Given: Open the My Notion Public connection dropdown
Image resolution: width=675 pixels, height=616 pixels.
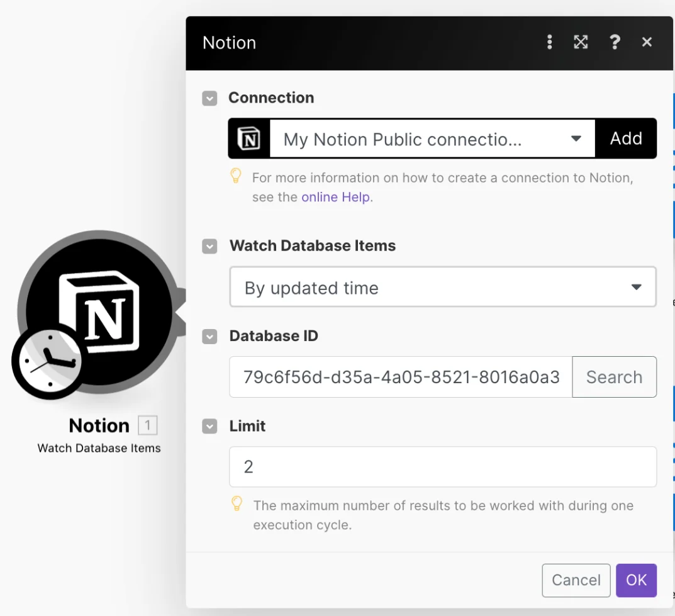Looking at the screenshot, I should tap(432, 138).
